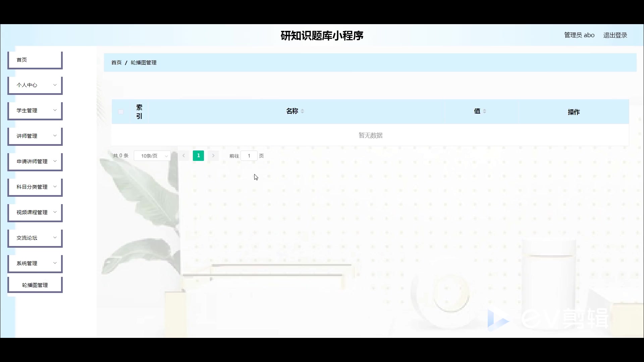Screen dimensions: 644x362
Task: Click the 首页 breadcrumb link
Action: 116,63
